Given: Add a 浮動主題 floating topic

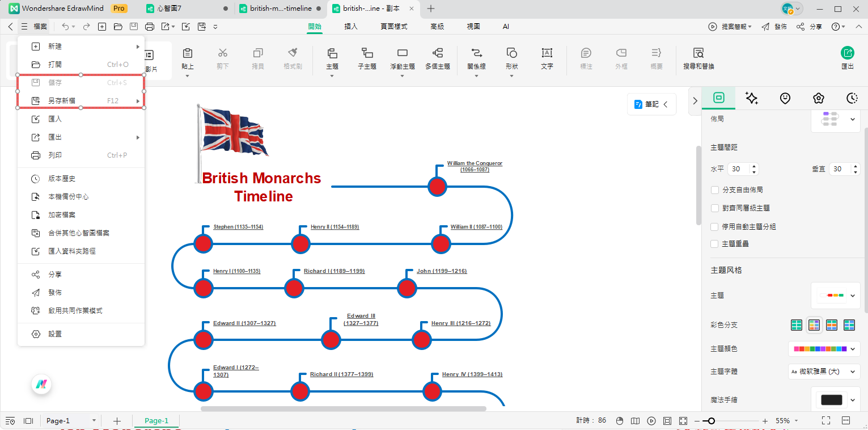Looking at the screenshot, I should coord(402,53).
